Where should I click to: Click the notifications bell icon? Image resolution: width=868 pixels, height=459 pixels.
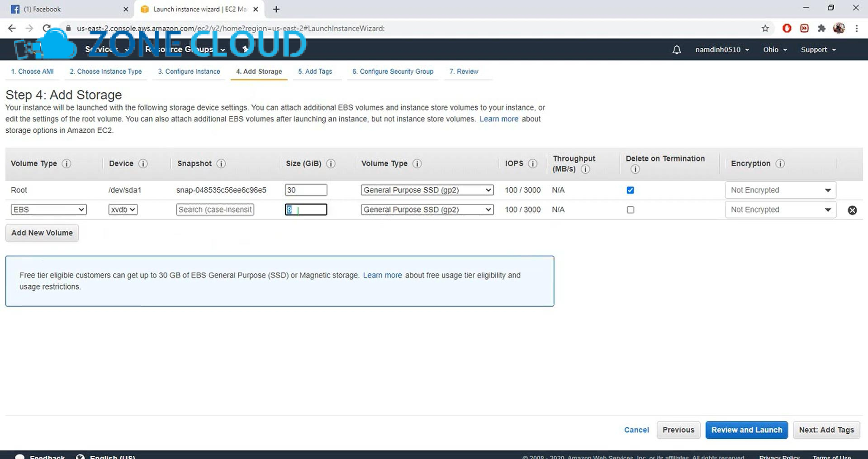(676, 50)
